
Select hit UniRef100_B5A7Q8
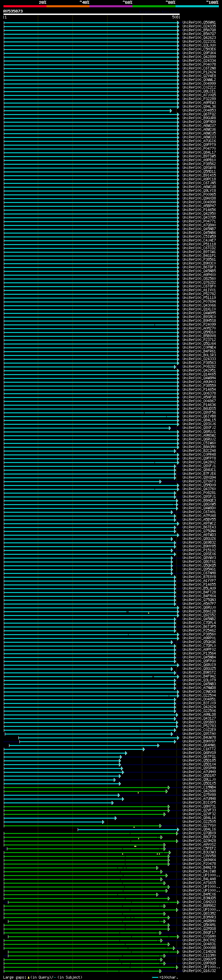tap(199, 30)
